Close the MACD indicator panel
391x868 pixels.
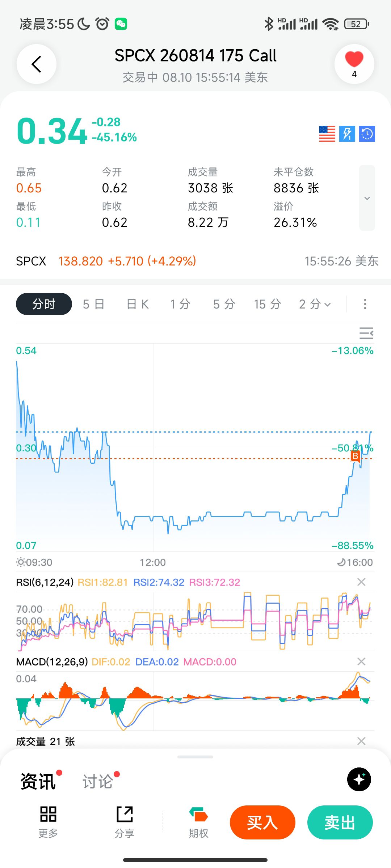[361, 661]
